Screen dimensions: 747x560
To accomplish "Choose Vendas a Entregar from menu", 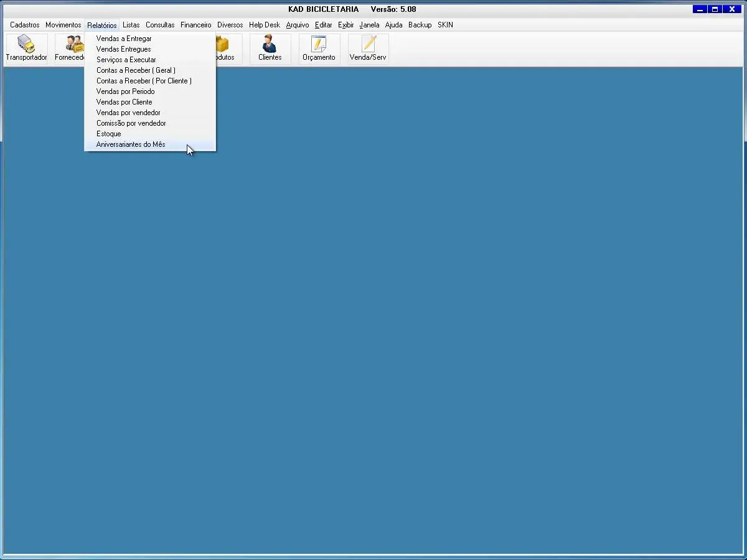I will [x=124, y=39].
